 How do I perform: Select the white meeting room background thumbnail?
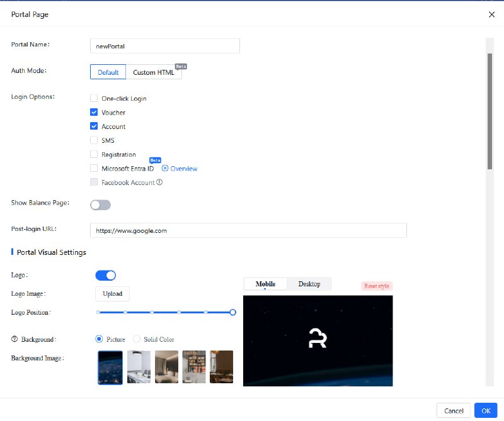(139, 367)
